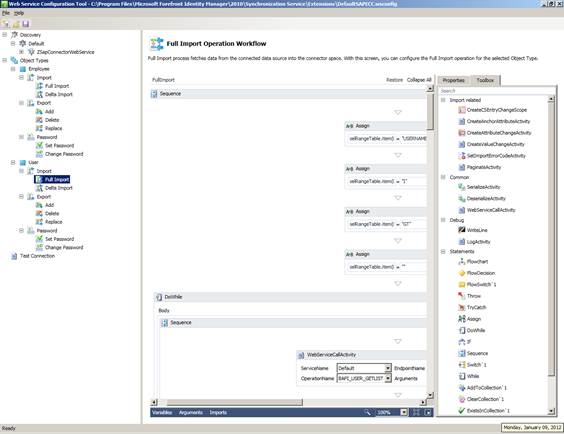Click the Save toolbar icon
Viewport: 564px width, 434px height.
tap(26, 24)
